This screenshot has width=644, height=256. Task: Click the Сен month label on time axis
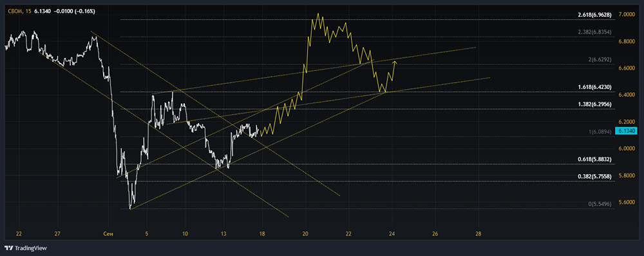point(108,234)
